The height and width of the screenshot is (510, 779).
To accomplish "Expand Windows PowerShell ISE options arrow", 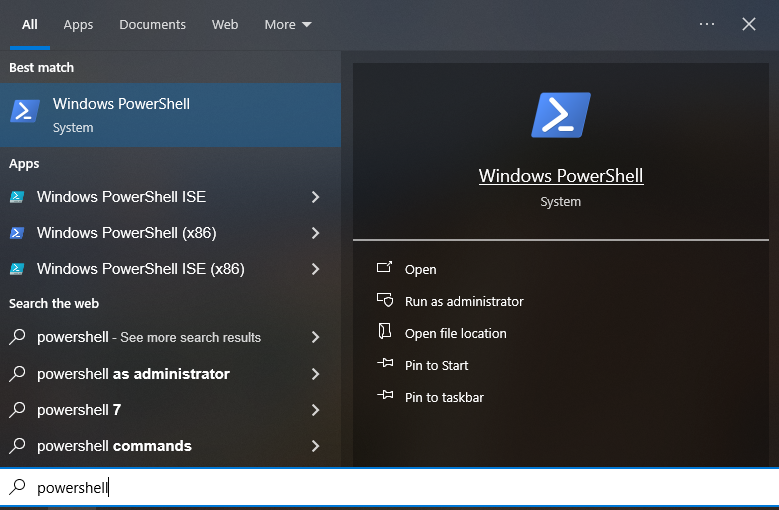I will click(315, 197).
